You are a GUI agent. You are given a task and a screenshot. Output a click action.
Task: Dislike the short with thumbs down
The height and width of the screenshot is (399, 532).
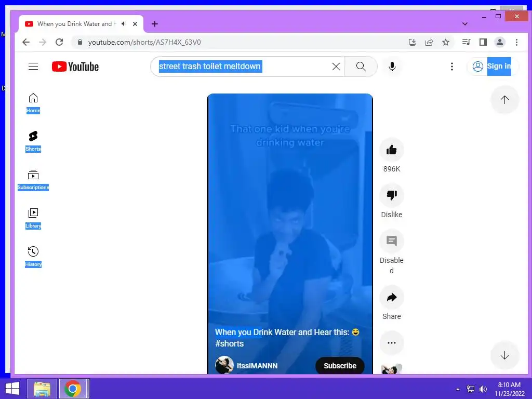[x=392, y=195]
